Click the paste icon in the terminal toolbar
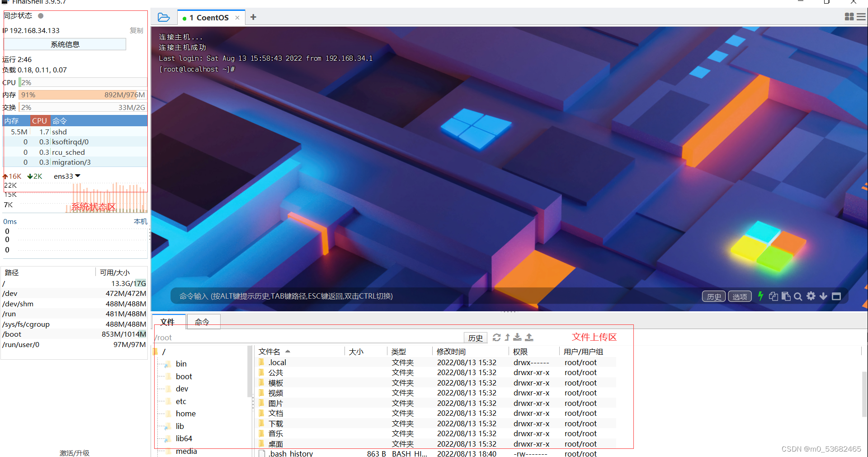Image resolution: width=868 pixels, height=457 pixels. pos(786,296)
